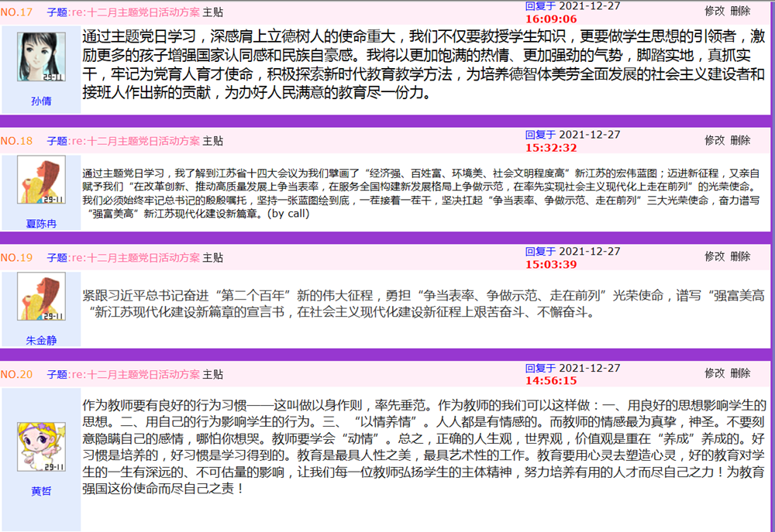This screenshot has height=532, width=775.
Task: Open 黄哲's username link
Action: pos(40,491)
